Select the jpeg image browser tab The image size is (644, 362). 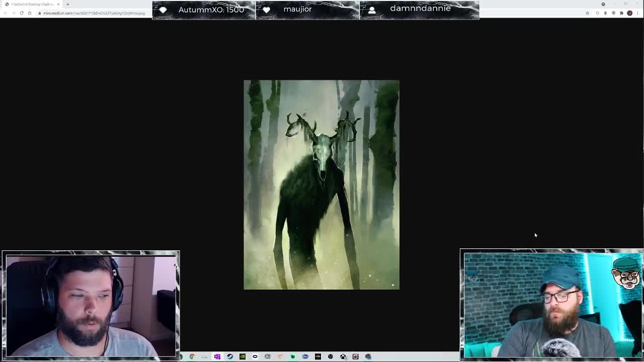click(33, 5)
